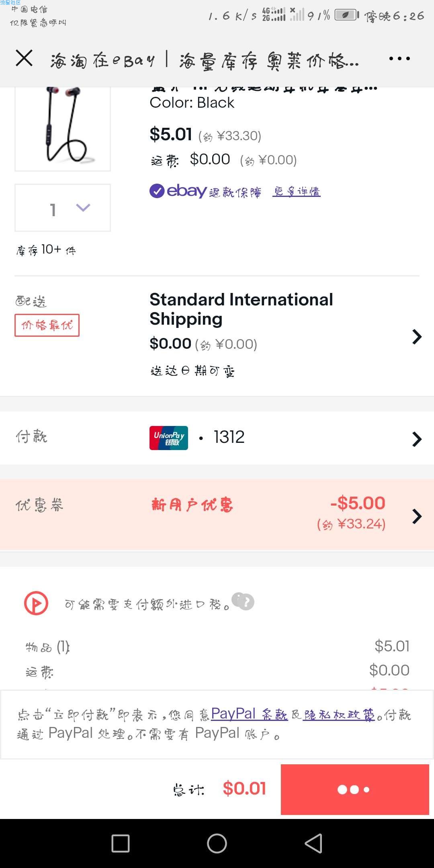Image resolution: width=434 pixels, height=868 pixels.
Task: Tap Android back triangle button
Action: tap(314, 843)
